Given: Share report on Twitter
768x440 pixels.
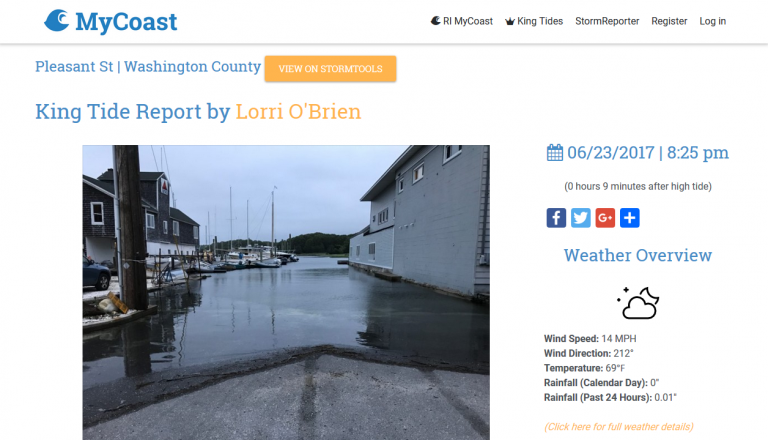Looking at the screenshot, I should (x=580, y=218).
